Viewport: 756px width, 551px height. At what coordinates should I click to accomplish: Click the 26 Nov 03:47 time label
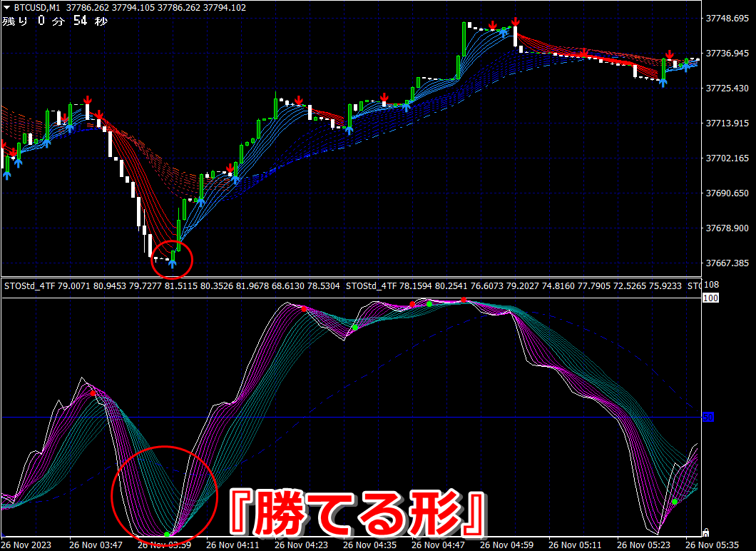pyautogui.click(x=96, y=545)
